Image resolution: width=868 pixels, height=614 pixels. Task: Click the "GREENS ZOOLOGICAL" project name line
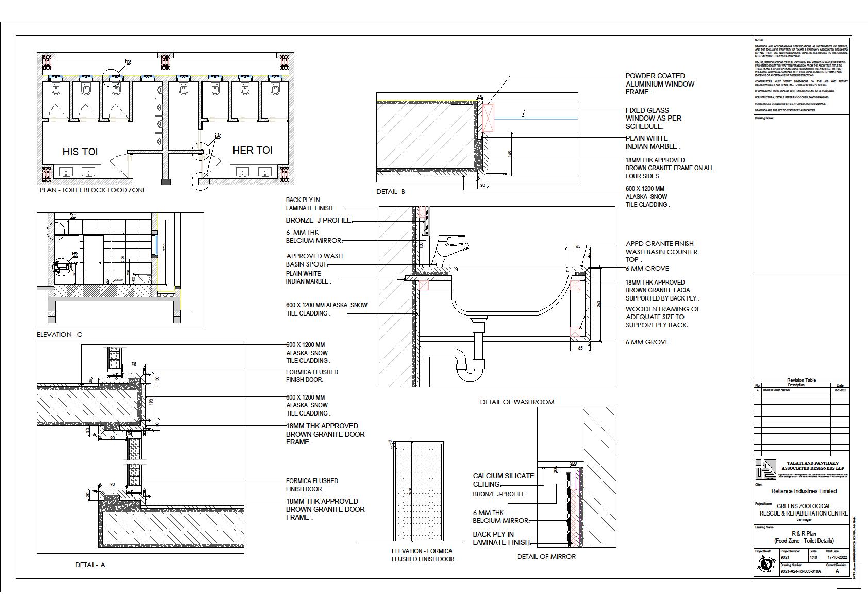804,506
